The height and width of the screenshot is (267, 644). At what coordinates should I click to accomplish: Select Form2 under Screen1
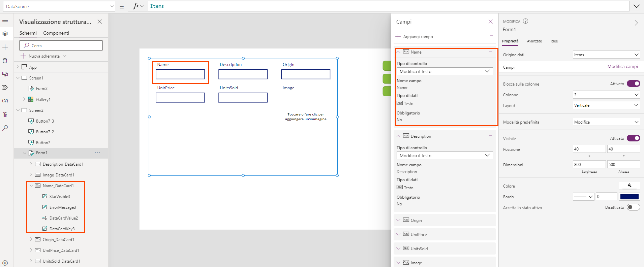(41, 88)
